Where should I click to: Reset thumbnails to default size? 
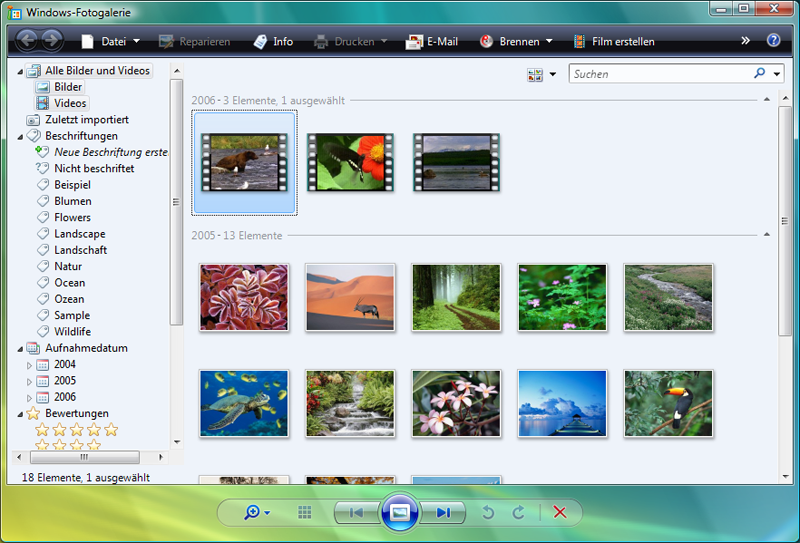pos(305,513)
